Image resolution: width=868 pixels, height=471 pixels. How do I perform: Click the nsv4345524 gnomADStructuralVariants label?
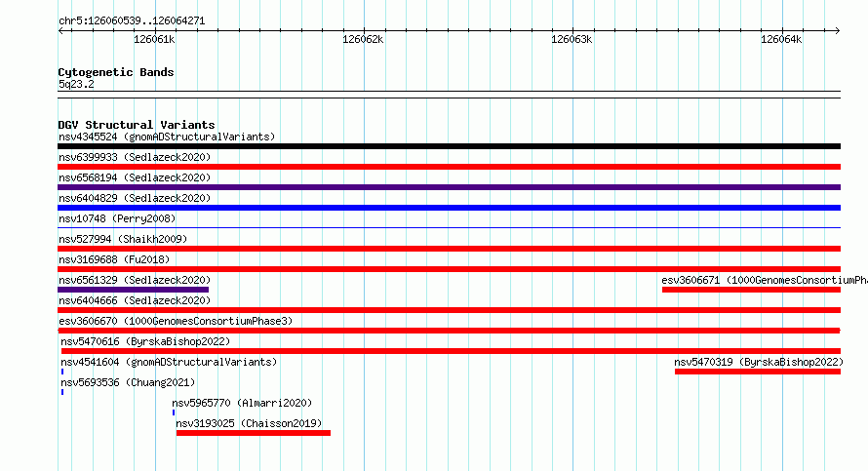coord(167,137)
